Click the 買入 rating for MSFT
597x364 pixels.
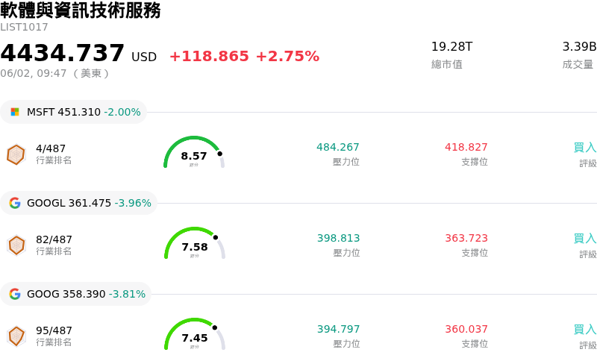point(585,148)
